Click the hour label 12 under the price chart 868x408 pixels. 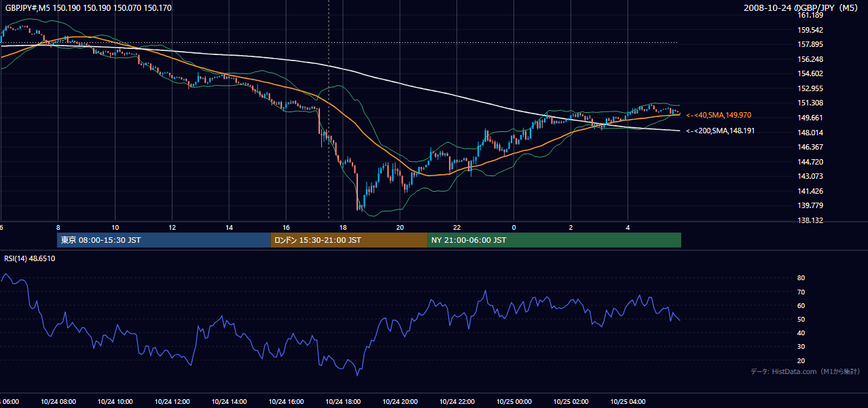pyautogui.click(x=172, y=228)
